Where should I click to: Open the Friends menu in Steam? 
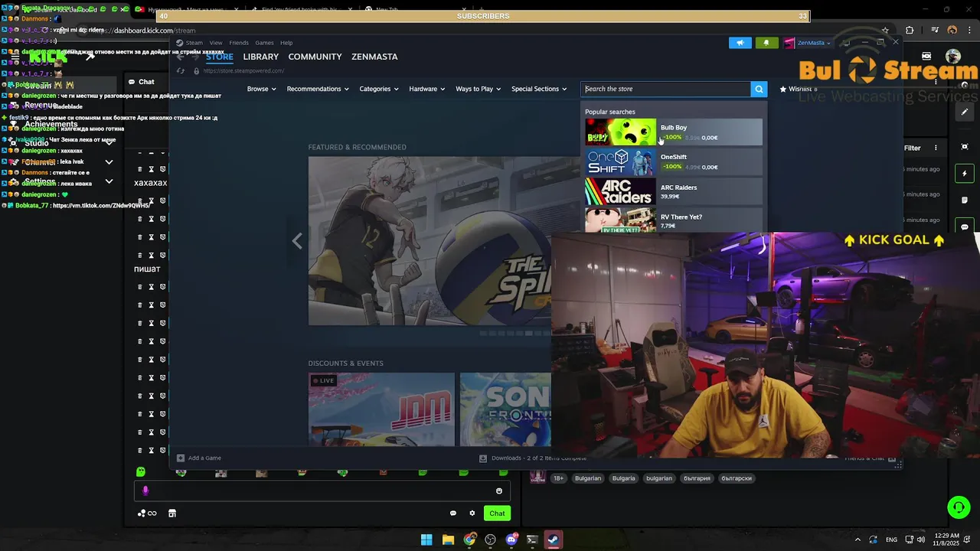239,43
